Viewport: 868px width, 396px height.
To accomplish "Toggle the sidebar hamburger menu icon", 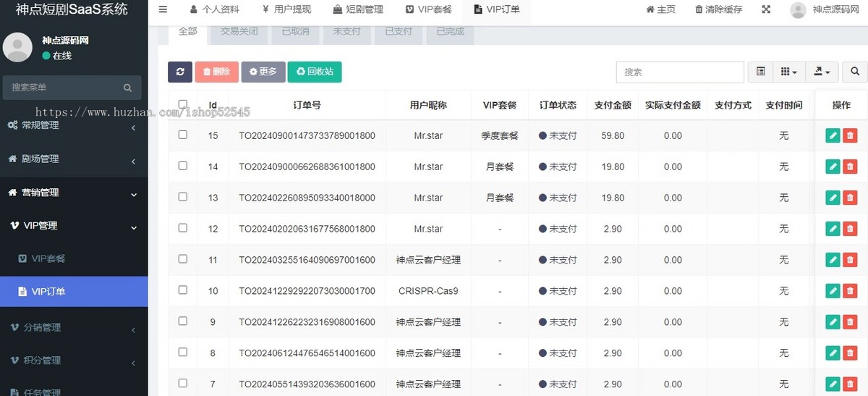I will [x=163, y=9].
